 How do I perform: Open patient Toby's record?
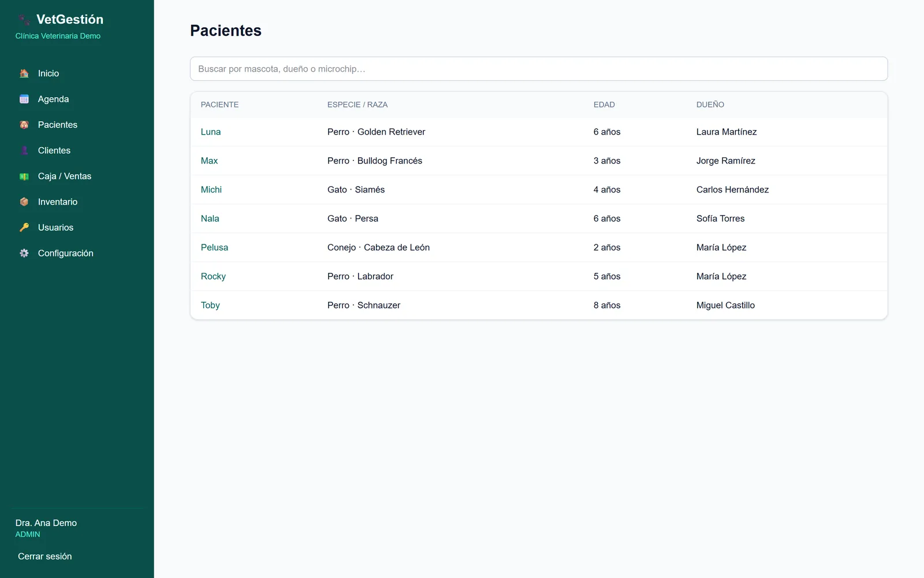click(210, 305)
